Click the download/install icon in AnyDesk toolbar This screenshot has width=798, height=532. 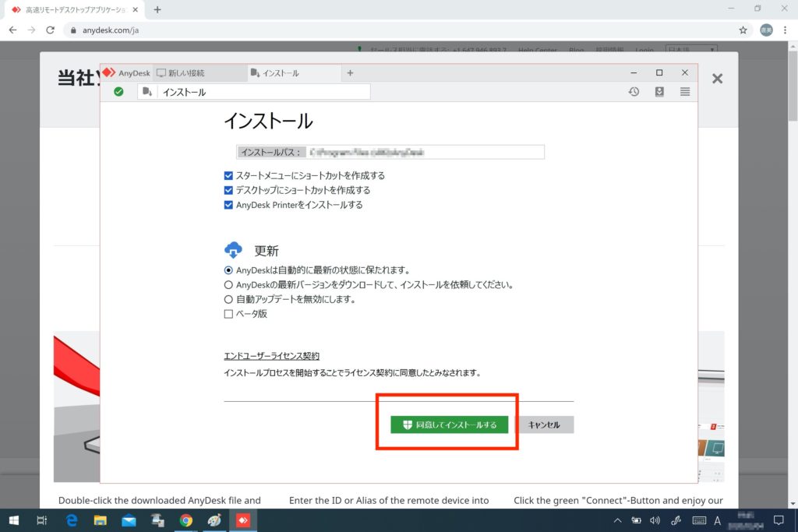tap(659, 92)
